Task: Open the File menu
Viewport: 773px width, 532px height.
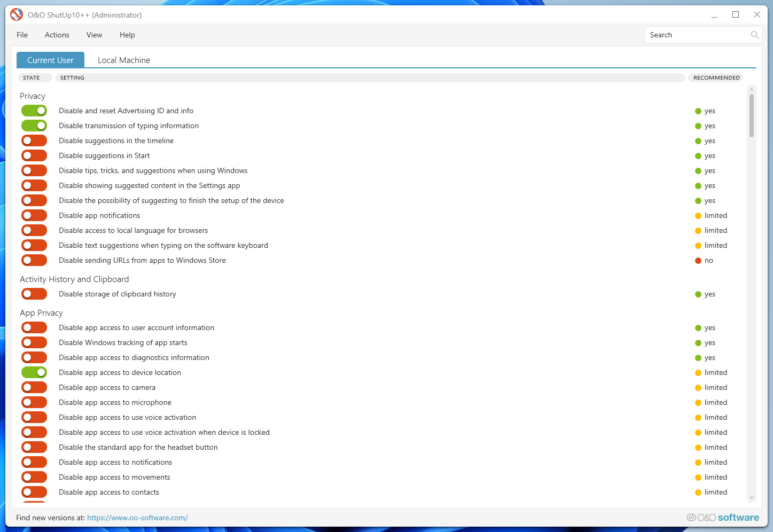Action: (22, 35)
